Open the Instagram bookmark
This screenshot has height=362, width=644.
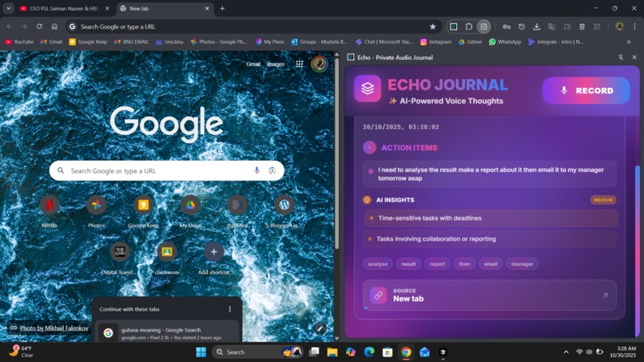pyautogui.click(x=435, y=42)
